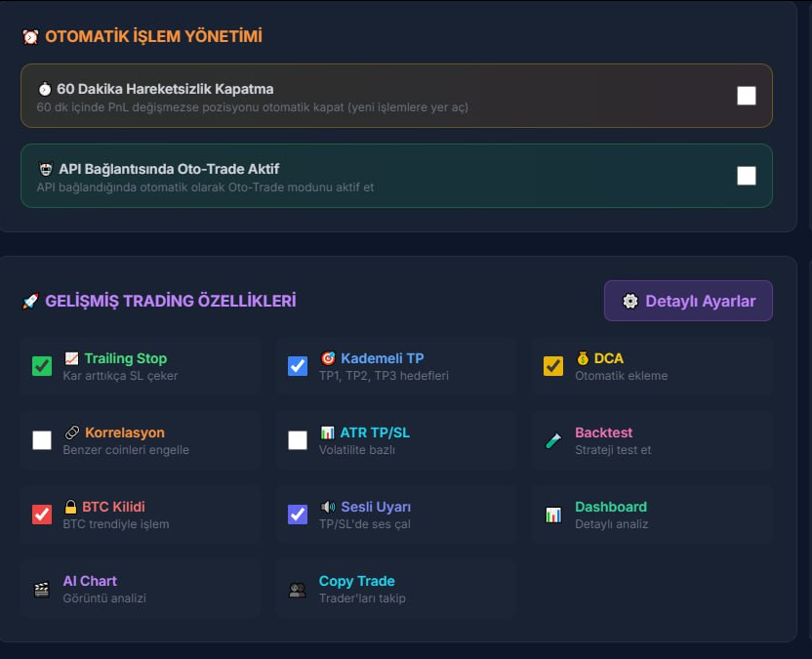The image size is (812, 659).
Task: Uncheck the DCA checkbox
Action: tap(553, 366)
